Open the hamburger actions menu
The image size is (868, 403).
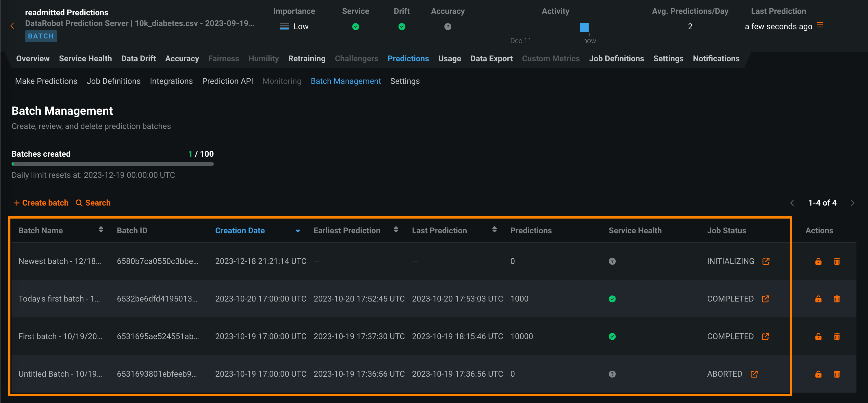[x=820, y=25]
